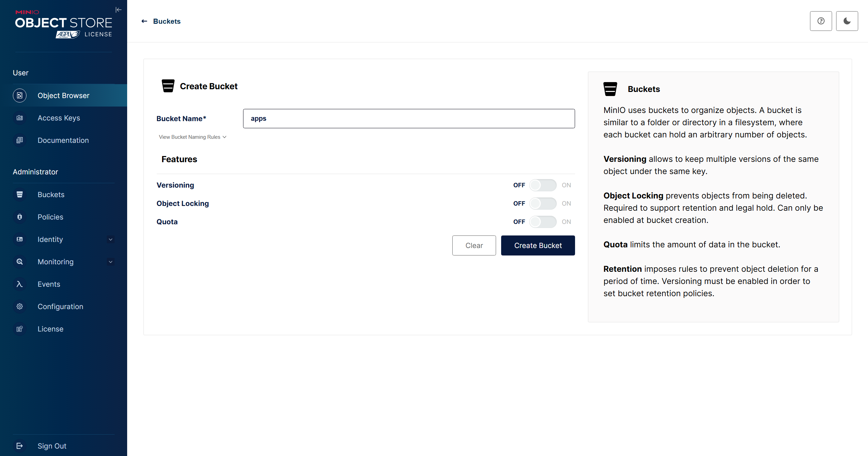Image resolution: width=868 pixels, height=456 pixels.
Task: Collapse the sidebar menu icon
Action: click(x=118, y=10)
